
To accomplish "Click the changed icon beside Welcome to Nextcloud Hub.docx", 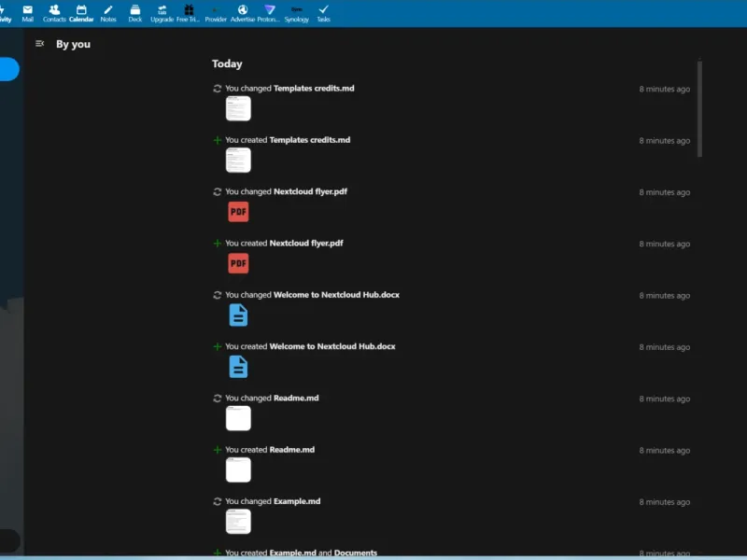I will click(218, 295).
